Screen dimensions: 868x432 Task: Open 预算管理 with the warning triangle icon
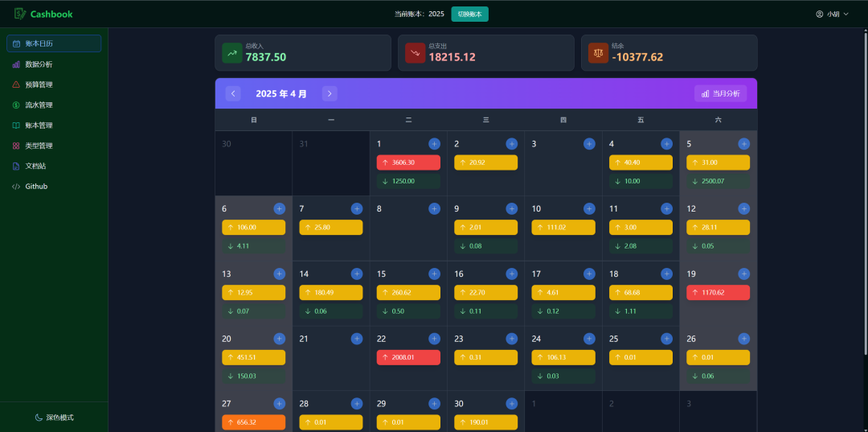[38, 84]
